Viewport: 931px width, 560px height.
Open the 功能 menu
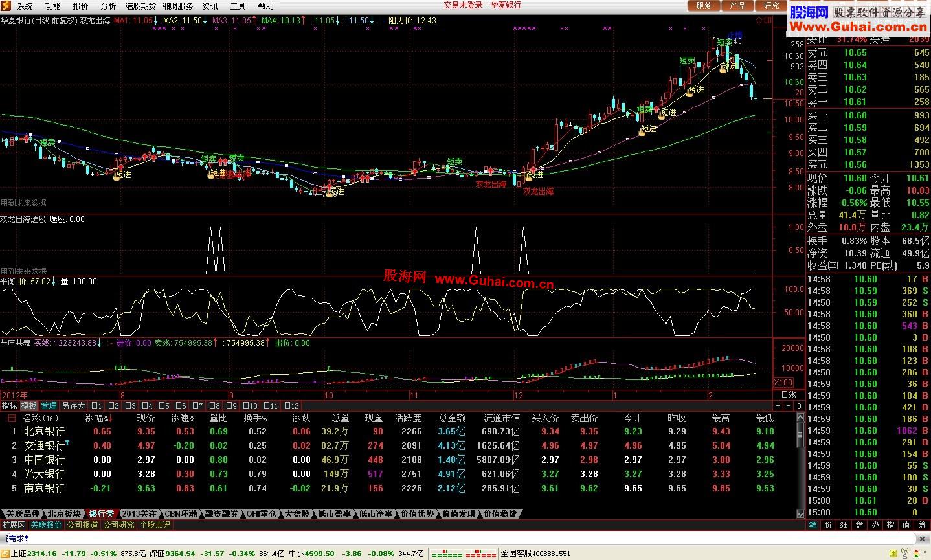coord(52,6)
